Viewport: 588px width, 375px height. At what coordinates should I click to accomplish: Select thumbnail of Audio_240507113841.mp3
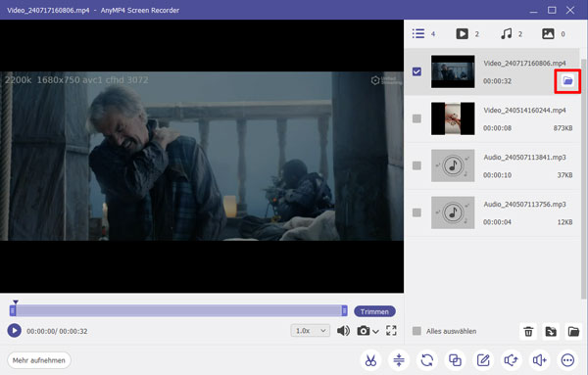click(x=453, y=165)
